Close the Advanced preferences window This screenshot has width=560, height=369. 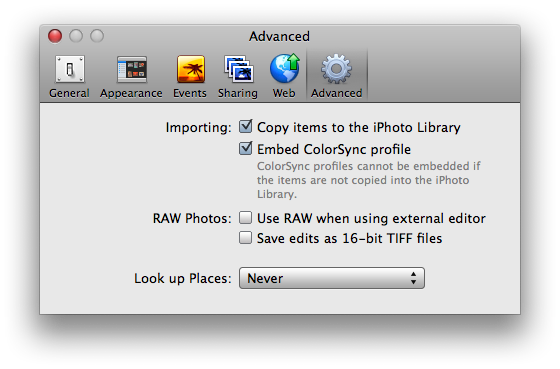(55, 36)
